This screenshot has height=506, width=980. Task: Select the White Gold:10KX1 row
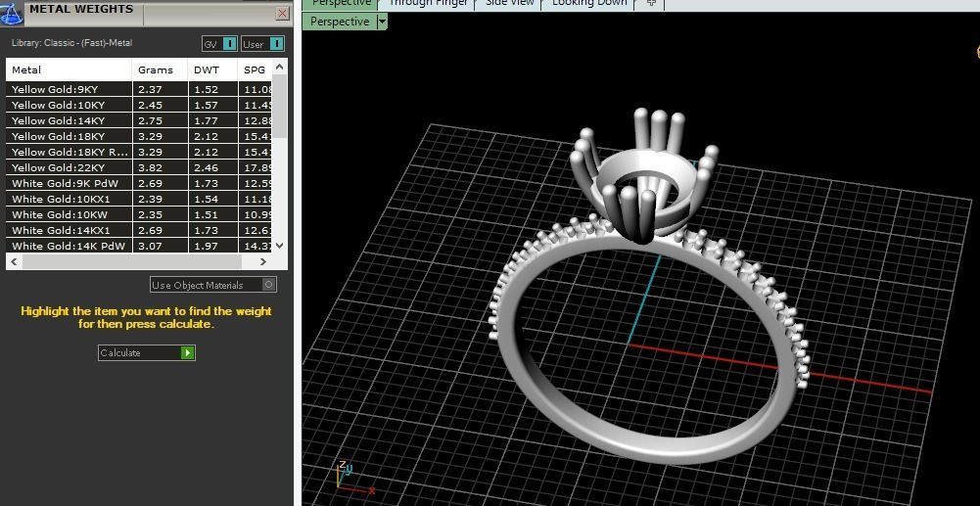click(x=139, y=199)
